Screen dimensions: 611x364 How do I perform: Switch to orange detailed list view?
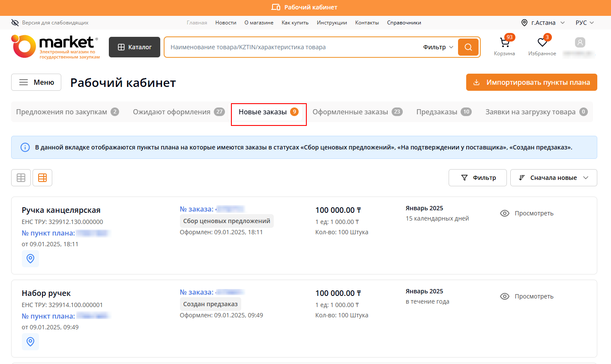(42, 178)
